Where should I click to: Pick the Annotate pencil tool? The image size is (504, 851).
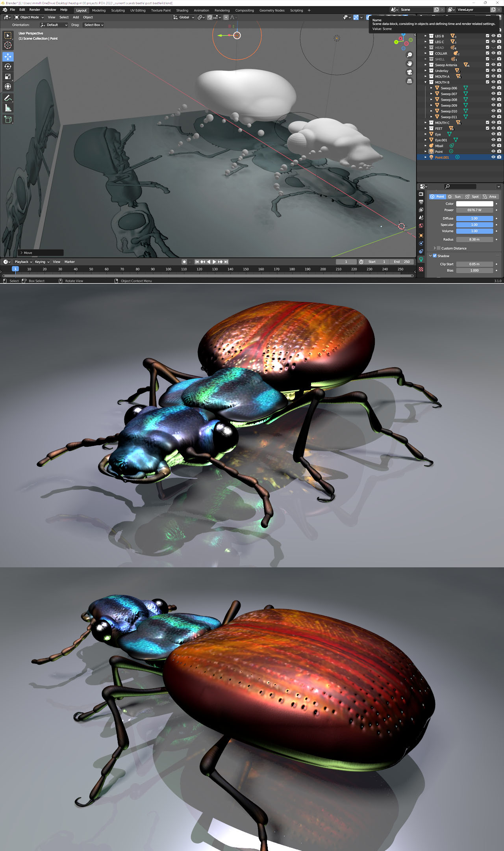8,98
